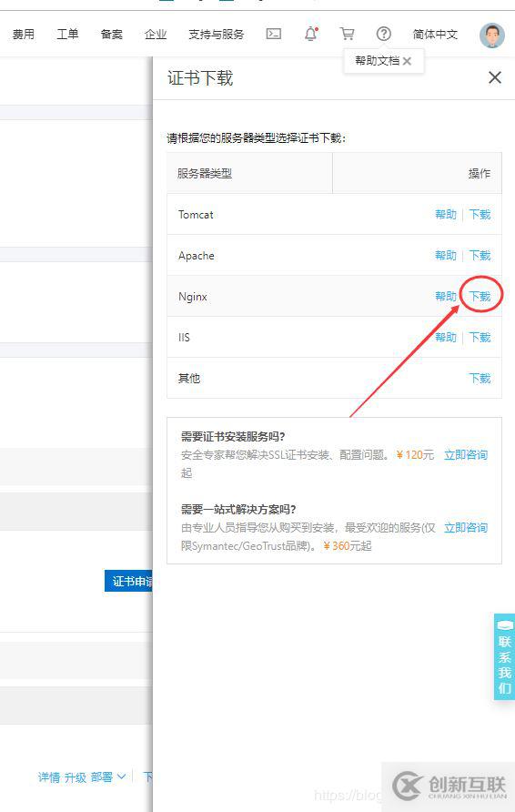Open the notifications bell icon
The width and height of the screenshot is (515, 812).
[310, 35]
